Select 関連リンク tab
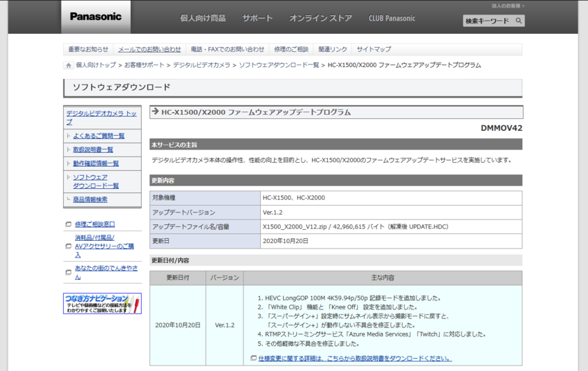The width and height of the screenshot is (588, 371). pos(333,49)
